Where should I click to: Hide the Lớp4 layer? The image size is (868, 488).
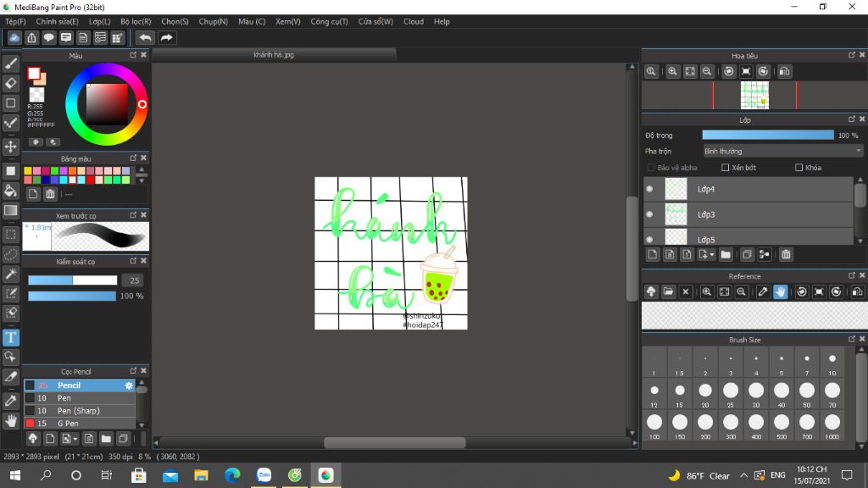(649, 189)
